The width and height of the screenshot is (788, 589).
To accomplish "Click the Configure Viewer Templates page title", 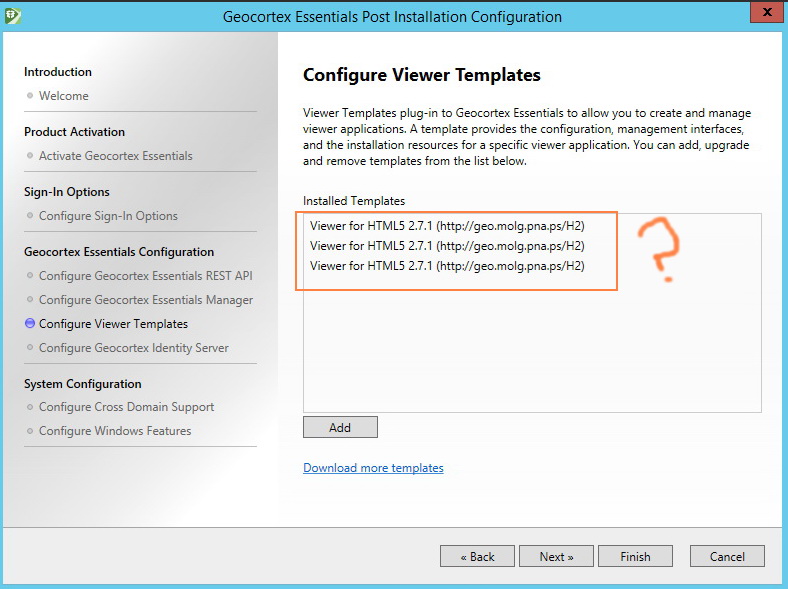I will click(422, 75).
